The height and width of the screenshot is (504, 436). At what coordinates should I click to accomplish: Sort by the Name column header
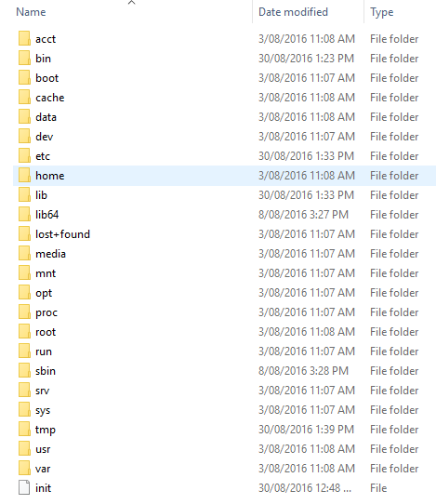coord(31,12)
